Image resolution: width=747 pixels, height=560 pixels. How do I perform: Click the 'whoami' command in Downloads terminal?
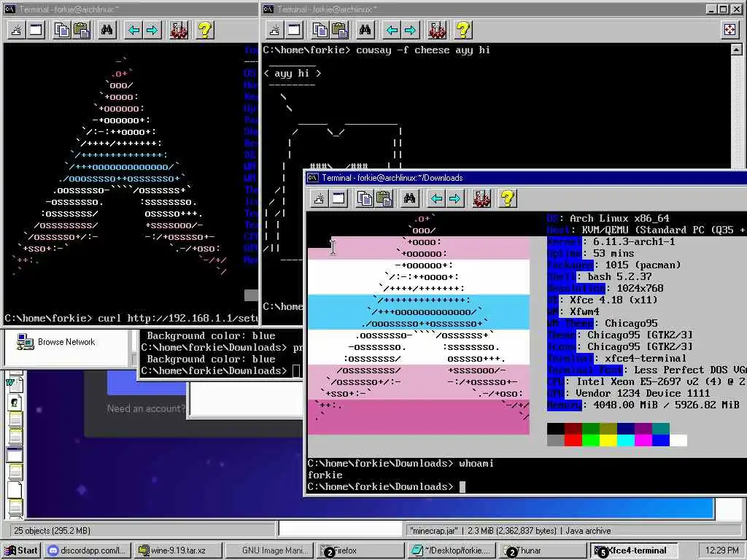(476, 463)
